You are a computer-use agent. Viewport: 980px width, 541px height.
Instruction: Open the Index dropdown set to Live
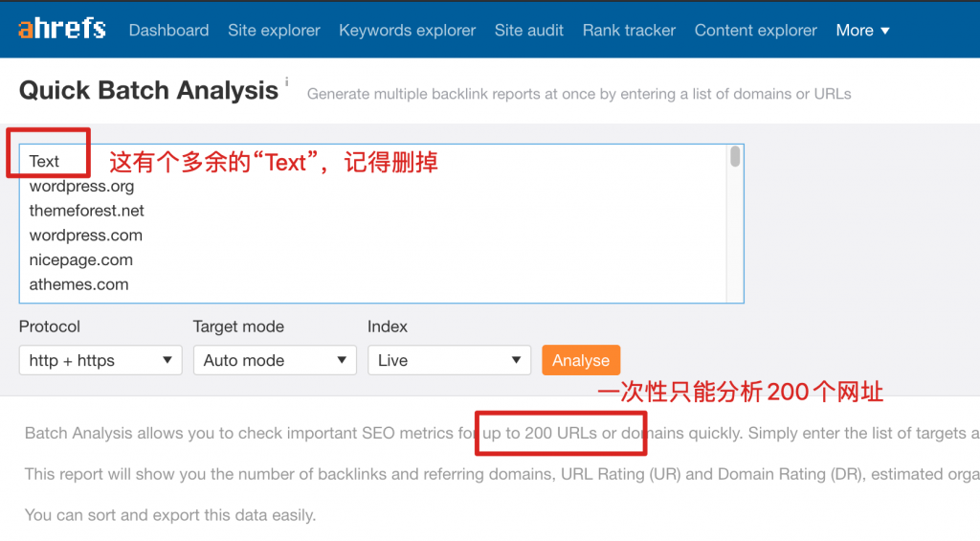coord(449,360)
